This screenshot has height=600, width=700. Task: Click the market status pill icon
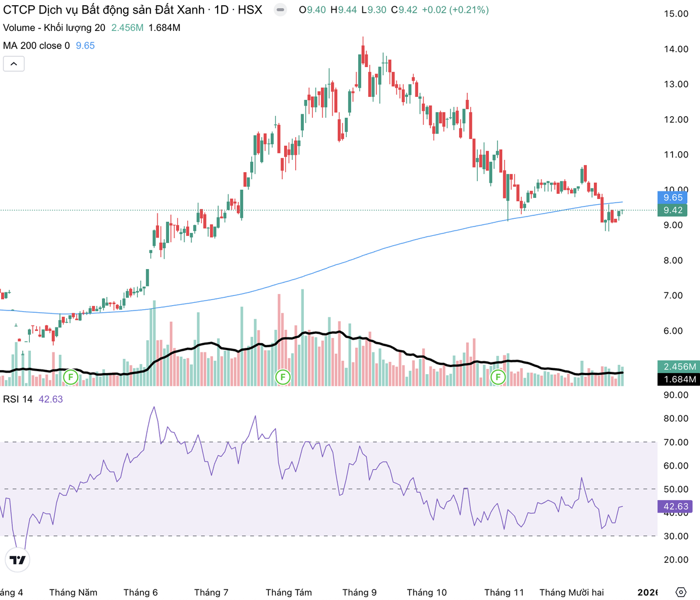281,10
